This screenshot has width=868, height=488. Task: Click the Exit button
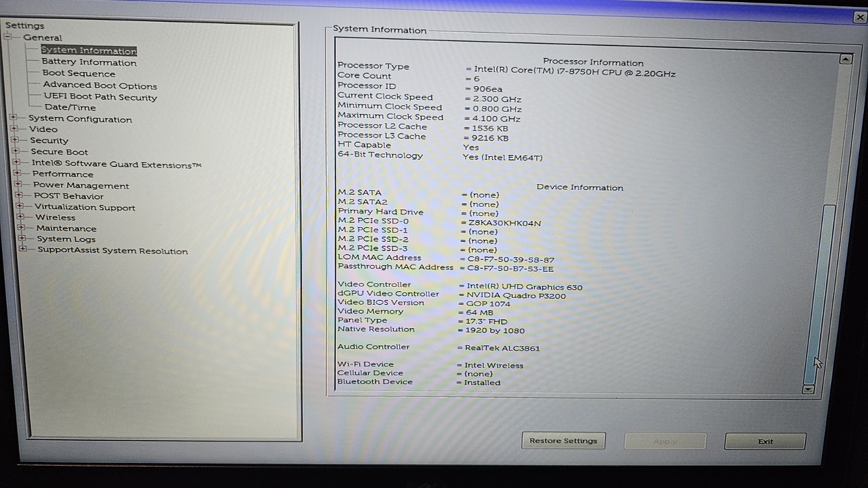tap(765, 441)
